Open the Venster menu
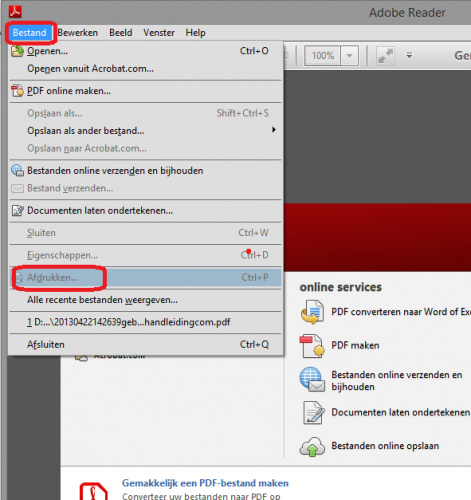 coord(159,33)
